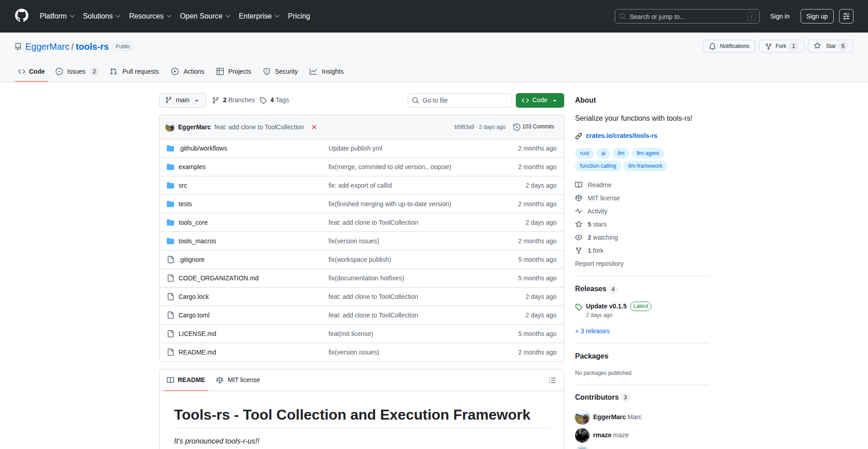Open the header menu icon beside Sign up
Viewport: 868px width, 449px height.
click(x=846, y=16)
